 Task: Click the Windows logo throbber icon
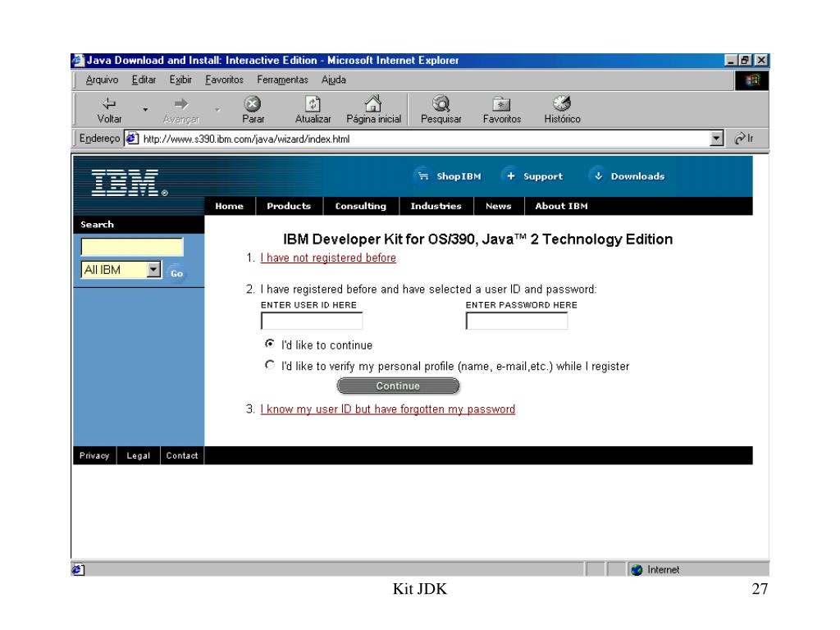pos(752,80)
